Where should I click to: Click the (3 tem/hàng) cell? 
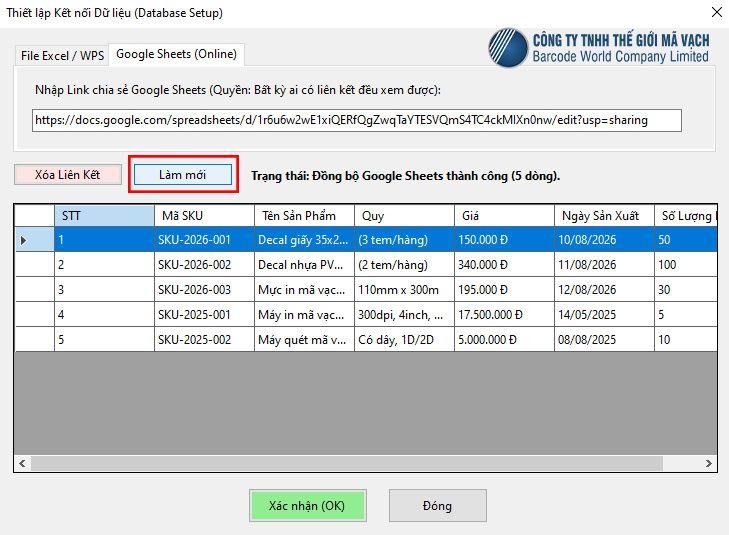click(x=404, y=240)
